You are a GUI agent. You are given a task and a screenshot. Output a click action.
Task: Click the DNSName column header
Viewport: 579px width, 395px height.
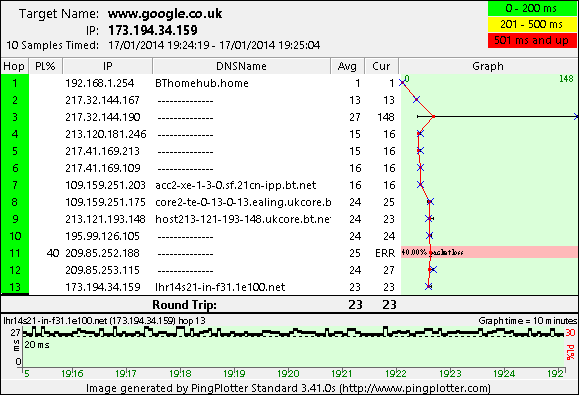241,66
